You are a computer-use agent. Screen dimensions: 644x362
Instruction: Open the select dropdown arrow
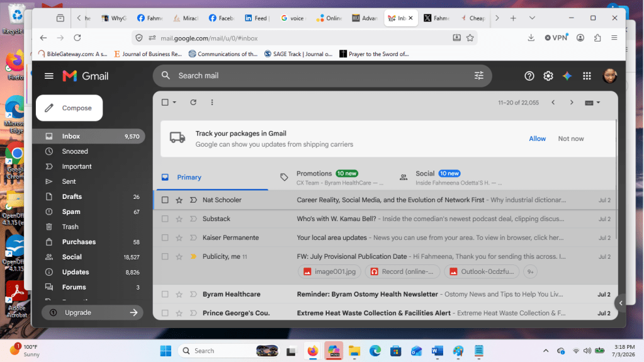point(174,103)
